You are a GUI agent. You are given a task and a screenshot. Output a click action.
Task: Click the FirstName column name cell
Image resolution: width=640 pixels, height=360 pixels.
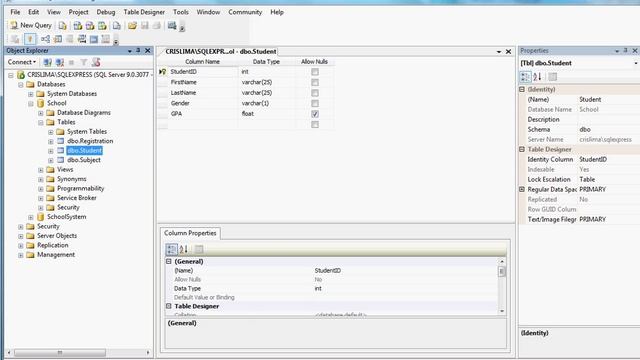[203, 82]
